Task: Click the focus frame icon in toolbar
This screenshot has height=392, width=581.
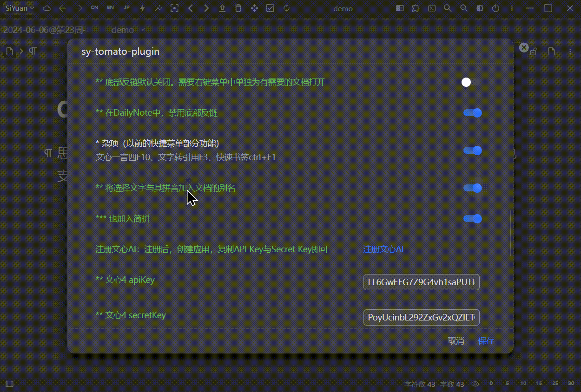Action: pyautogui.click(x=174, y=8)
